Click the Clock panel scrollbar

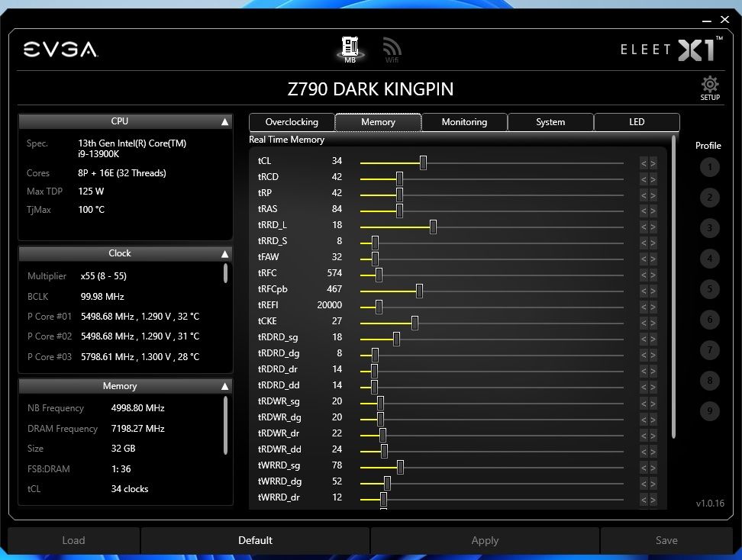(225, 273)
